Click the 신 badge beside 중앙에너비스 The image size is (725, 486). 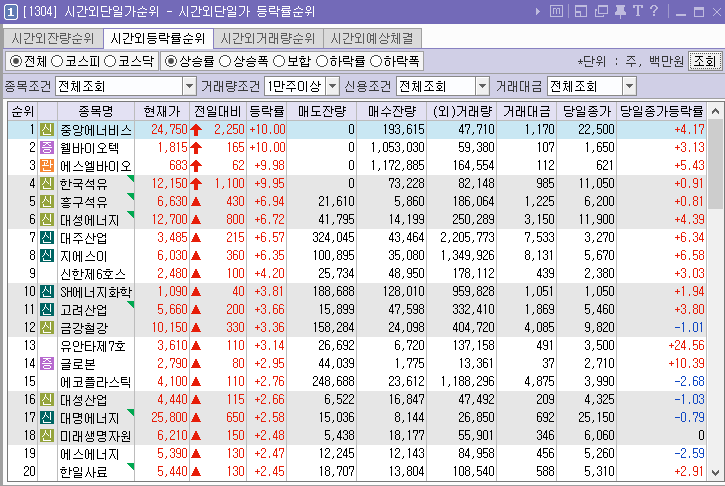click(x=47, y=130)
